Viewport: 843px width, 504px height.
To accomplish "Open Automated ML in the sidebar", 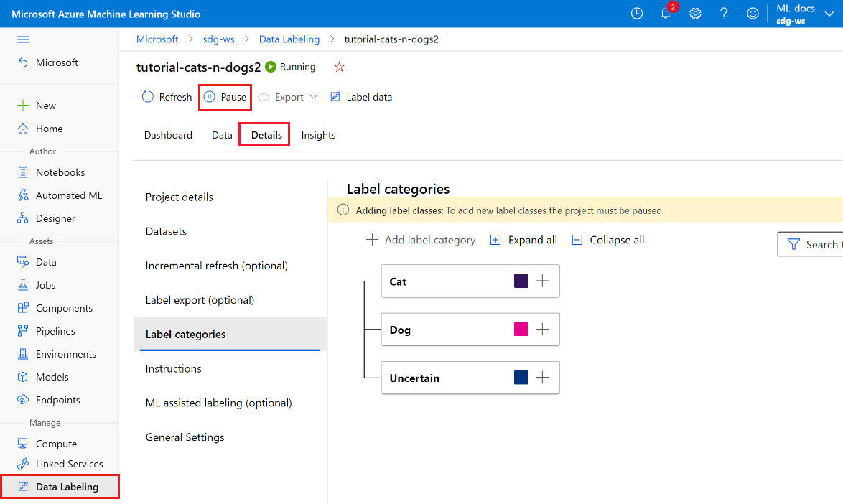I will click(x=67, y=195).
